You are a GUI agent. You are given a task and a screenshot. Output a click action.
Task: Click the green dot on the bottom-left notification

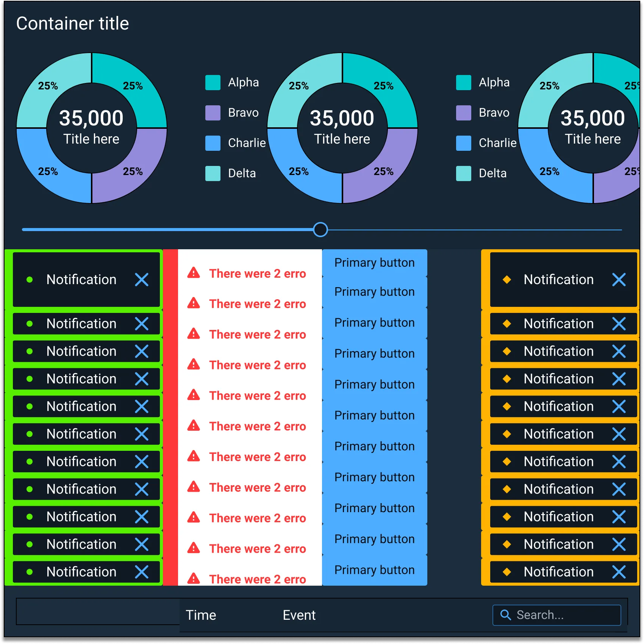[30, 572]
